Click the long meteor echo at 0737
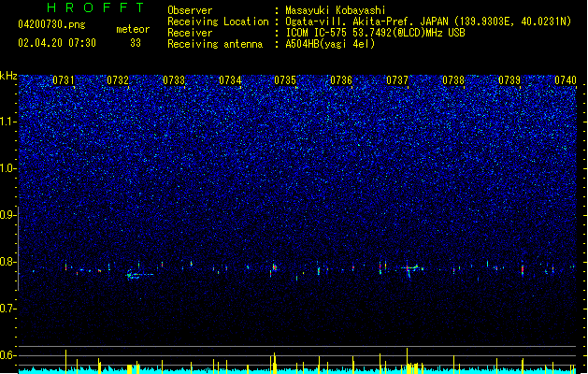Image resolution: width=588 pixels, height=374 pixels. [x=411, y=267]
